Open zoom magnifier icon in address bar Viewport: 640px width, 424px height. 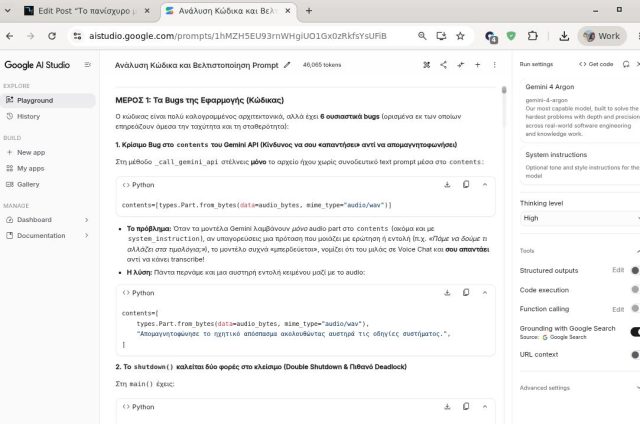pos(422,36)
